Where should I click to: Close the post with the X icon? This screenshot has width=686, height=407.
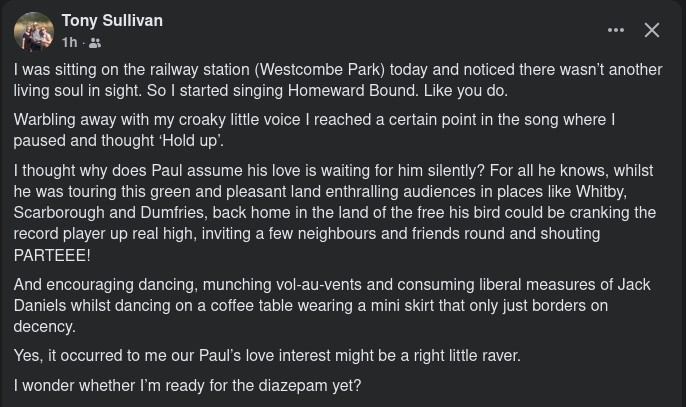(x=651, y=30)
